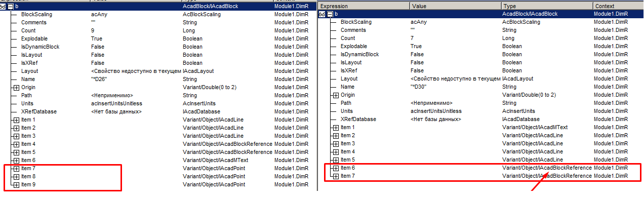Select Path row in the right panel

(x=481, y=103)
